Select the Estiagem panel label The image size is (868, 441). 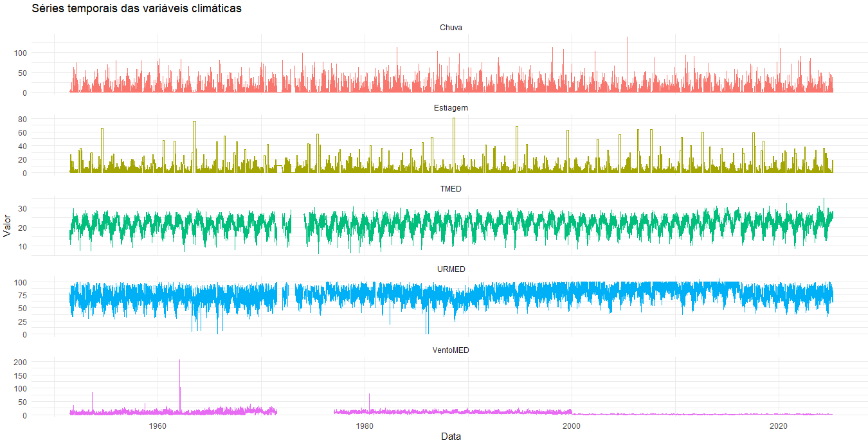click(x=451, y=108)
